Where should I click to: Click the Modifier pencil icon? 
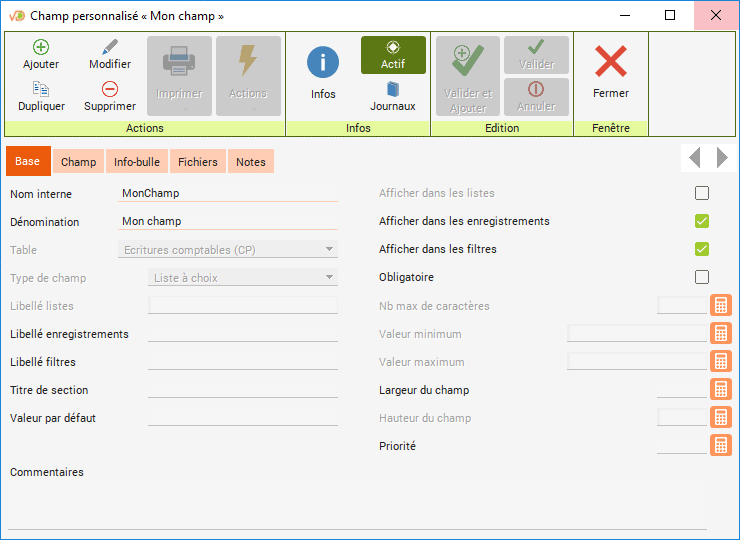pyautogui.click(x=110, y=47)
